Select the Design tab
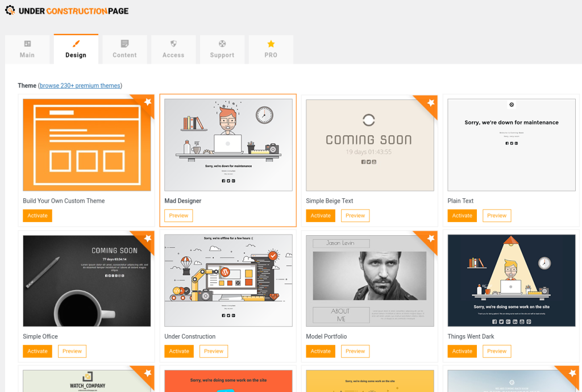Image resolution: width=582 pixels, height=392 pixels. [x=76, y=49]
